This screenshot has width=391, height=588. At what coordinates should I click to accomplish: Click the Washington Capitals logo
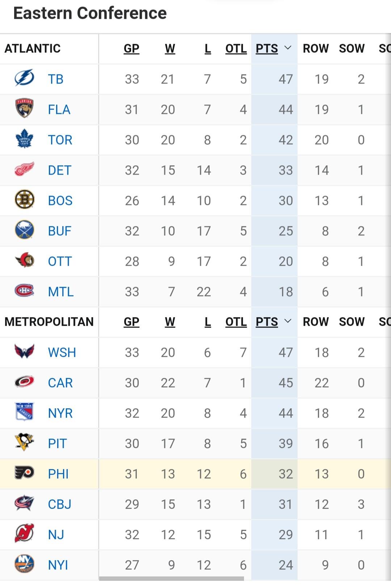(x=24, y=351)
